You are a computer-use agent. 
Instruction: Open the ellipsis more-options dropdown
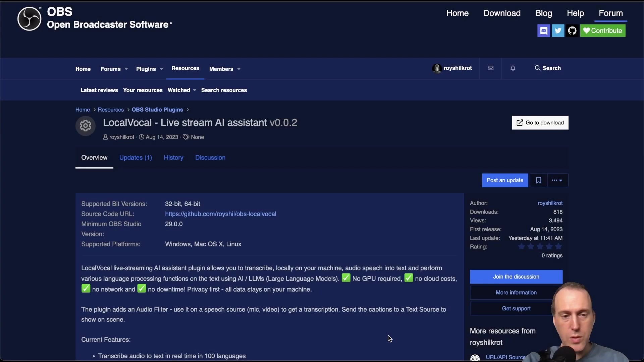[557, 180]
